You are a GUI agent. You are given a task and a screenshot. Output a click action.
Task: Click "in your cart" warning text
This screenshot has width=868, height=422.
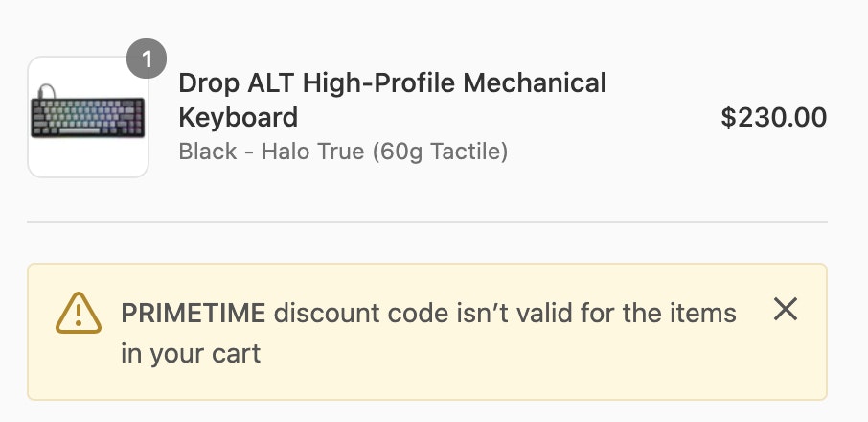pos(191,353)
